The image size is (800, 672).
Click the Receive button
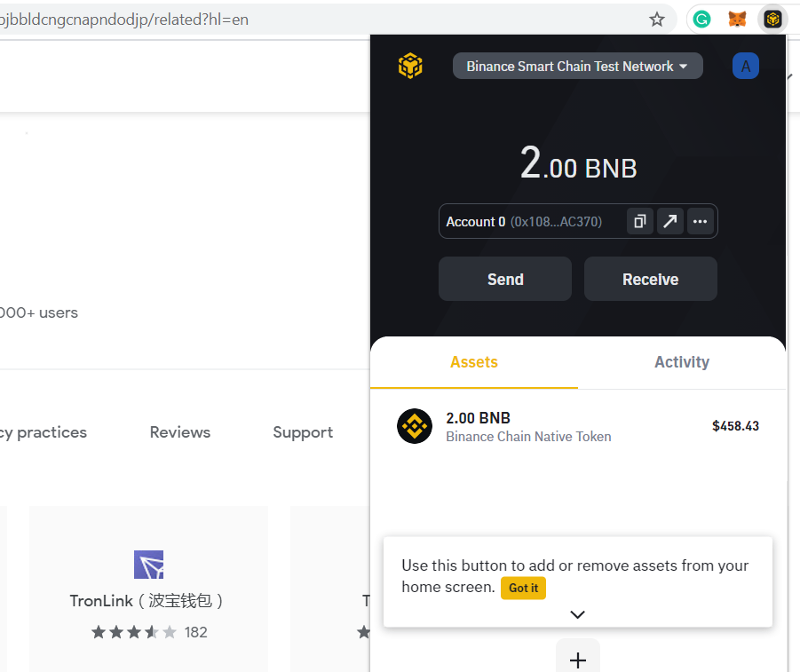[x=651, y=279]
